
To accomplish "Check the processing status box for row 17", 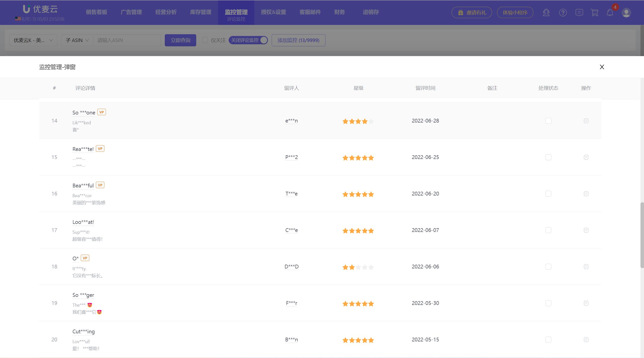I will tap(548, 230).
